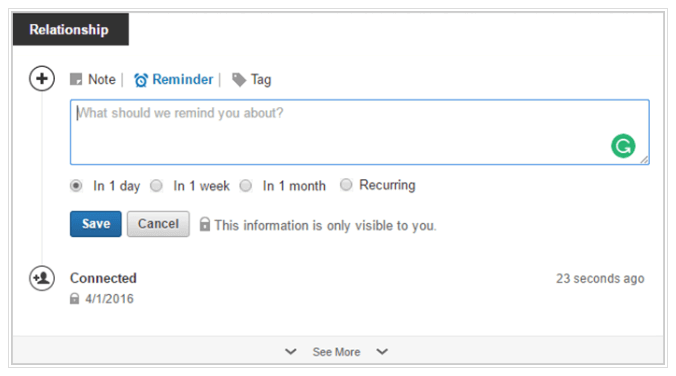Click the Tag label icon
The width and height of the screenshot is (676, 376).
click(239, 80)
